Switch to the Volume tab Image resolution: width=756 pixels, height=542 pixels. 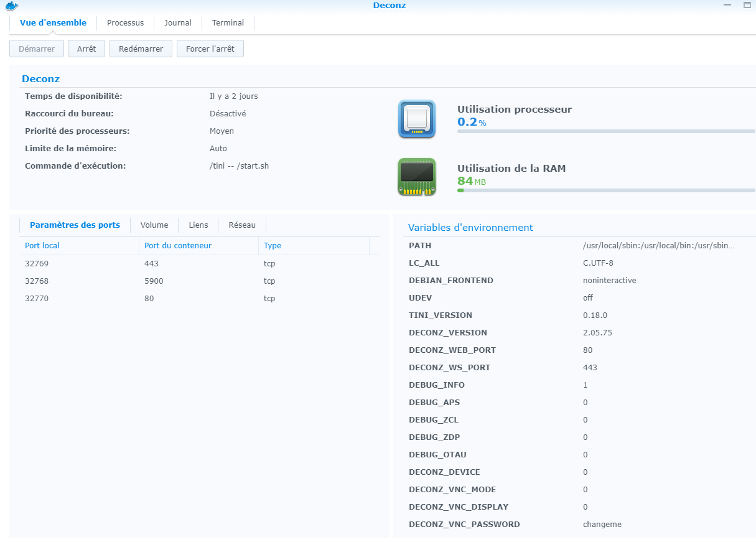click(154, 225)
